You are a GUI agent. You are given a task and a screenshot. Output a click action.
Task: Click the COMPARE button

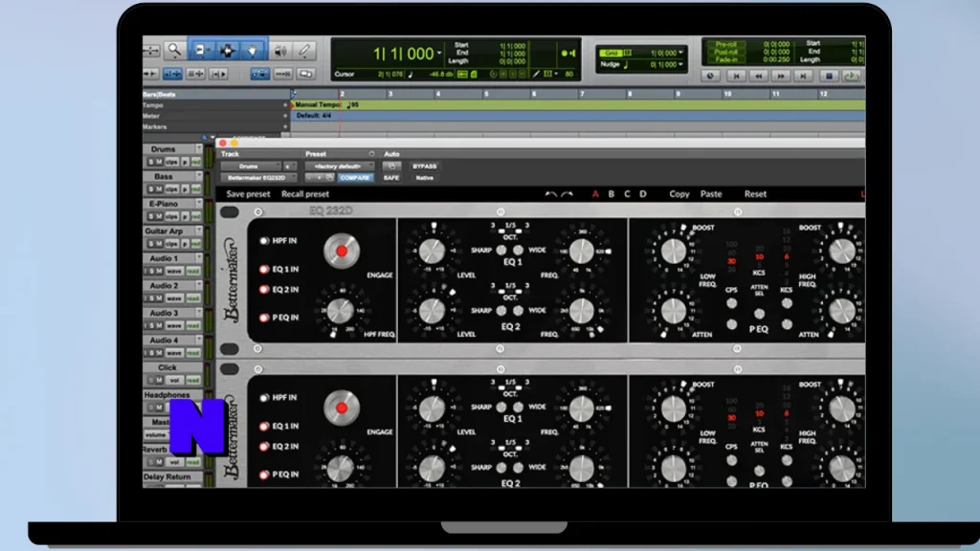pos(355,178)
